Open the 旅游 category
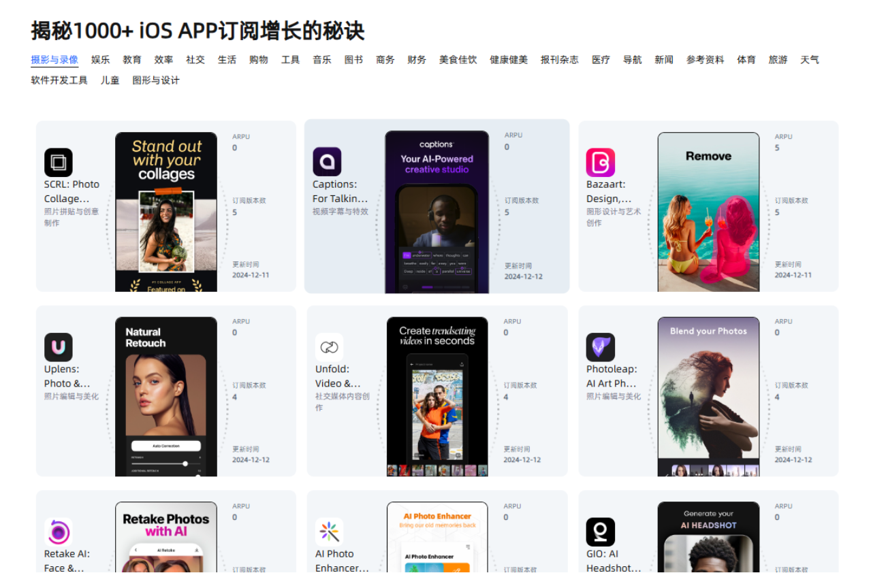 click(778, 60)
